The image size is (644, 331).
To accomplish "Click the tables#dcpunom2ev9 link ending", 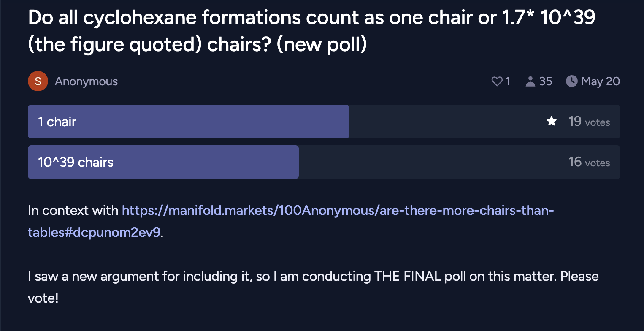I will pyautogui.click(x=94, y=232).
